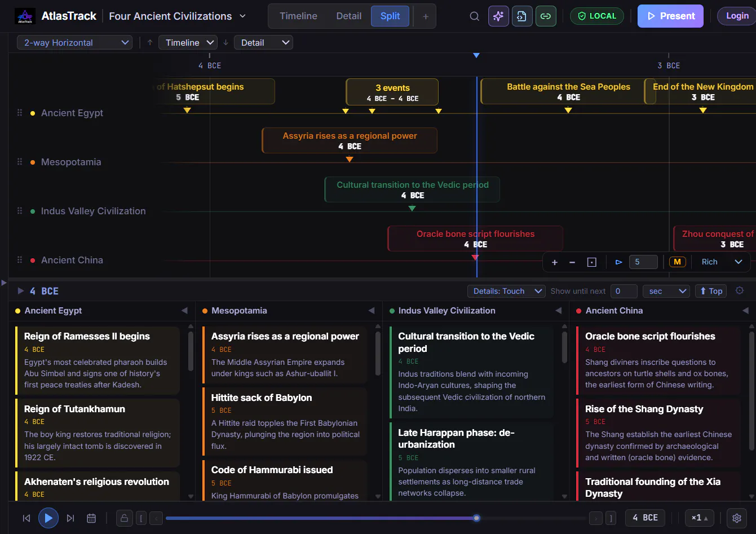Click the Show until next number field

click(624, 291)
